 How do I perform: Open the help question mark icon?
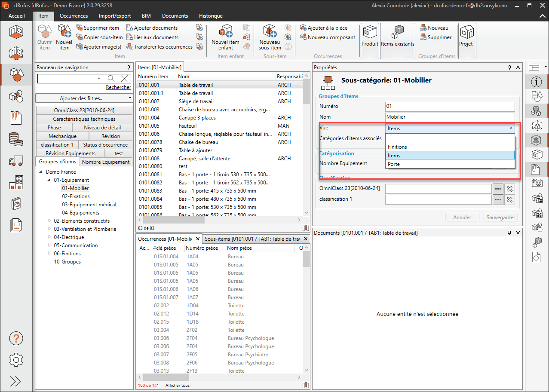[16, 338]
